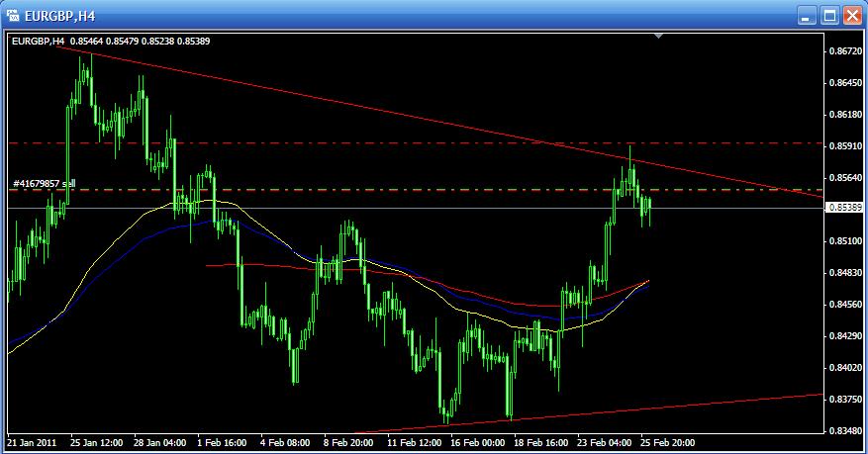The image size is (868, 454).
Task: Click the 21 Jan 2011 date label
Action: 33,442
